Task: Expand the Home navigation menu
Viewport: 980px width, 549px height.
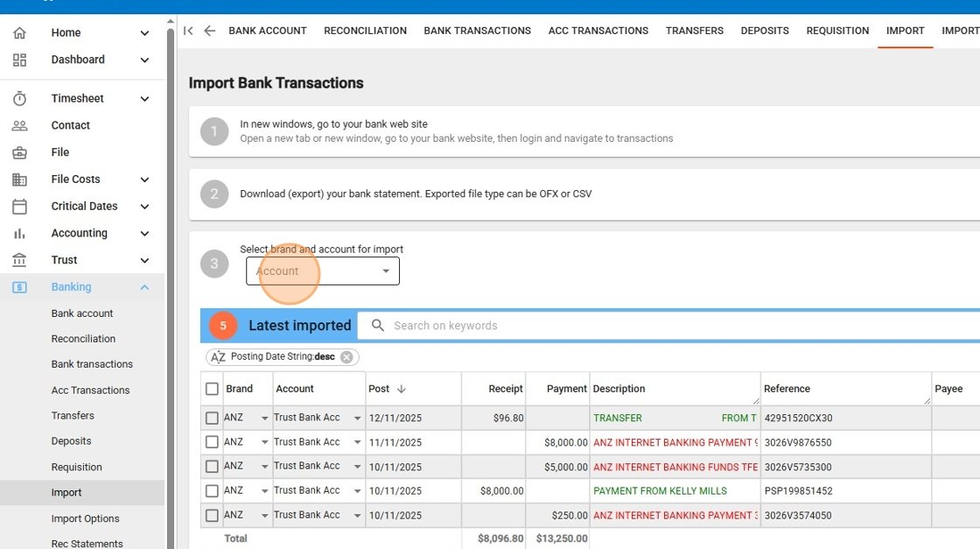Action: pos(144,32)
